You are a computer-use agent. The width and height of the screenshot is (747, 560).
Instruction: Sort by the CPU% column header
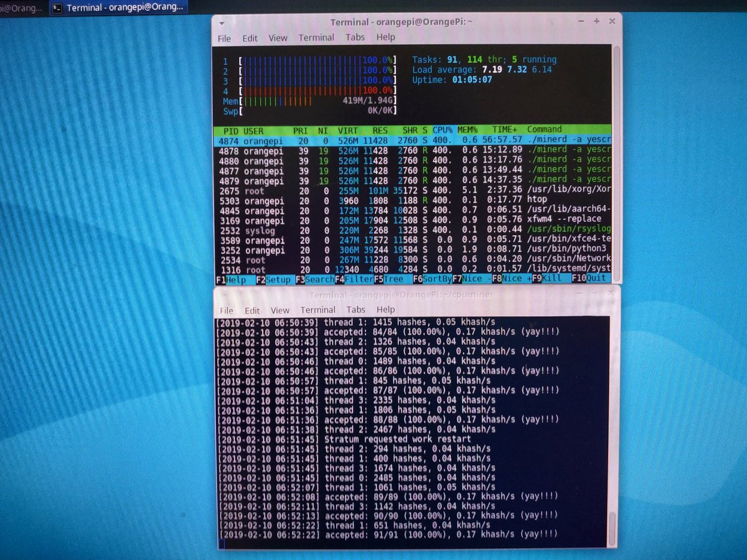[442, 130]
